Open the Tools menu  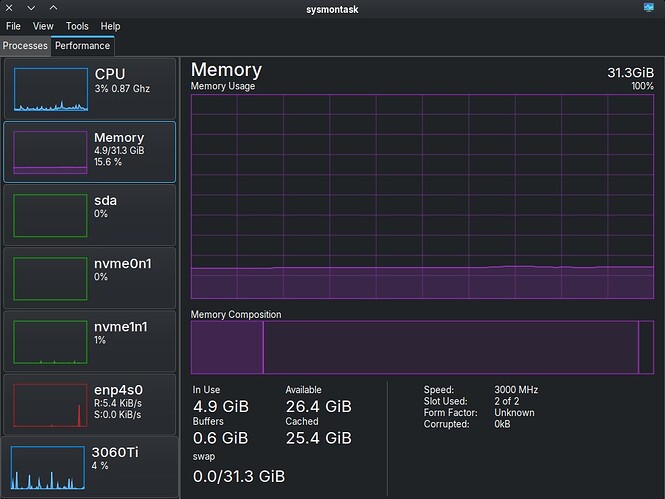tap(77, 27)
